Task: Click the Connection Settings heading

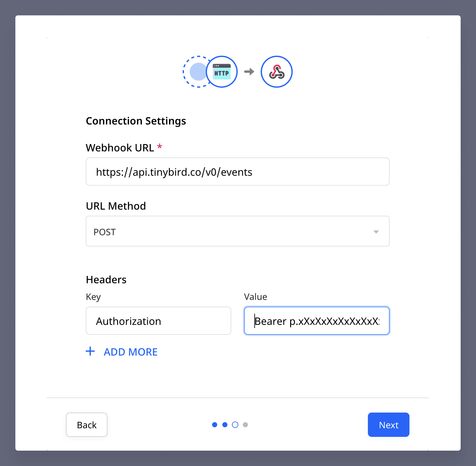Action: tap(136, 121)
